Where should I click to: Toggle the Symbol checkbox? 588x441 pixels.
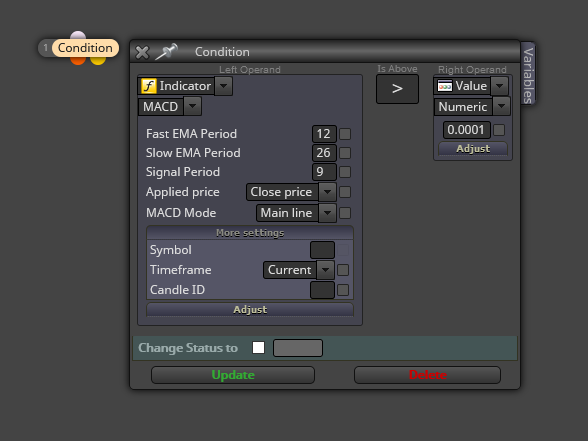click(x=343, y=250)
